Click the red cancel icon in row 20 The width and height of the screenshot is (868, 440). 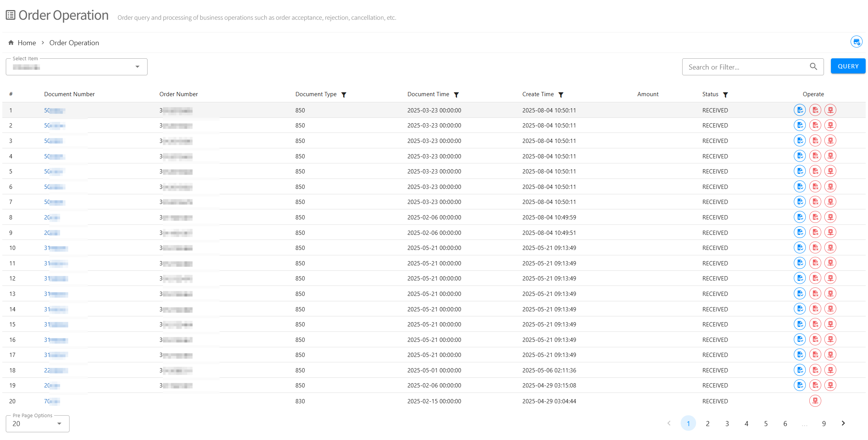pos(815,401)
